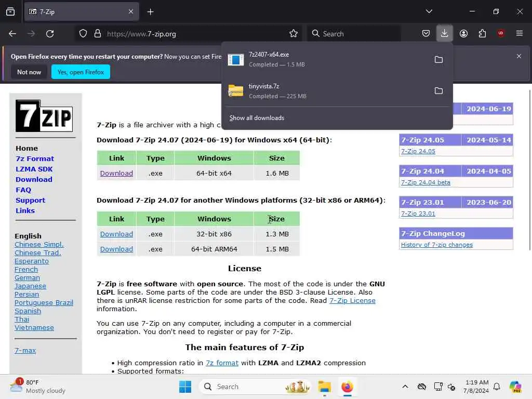This screenshot has height=399, width=532.
Task: Open Support sidebar link
Action: (30, 200)
